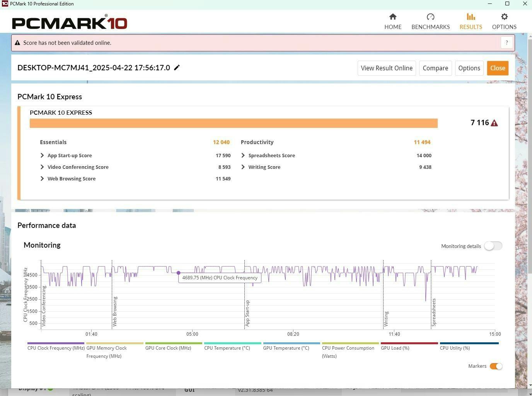Click the PCMark 10 logo
532x396 pixels.
pyautogui.click(x=70, y=22)
